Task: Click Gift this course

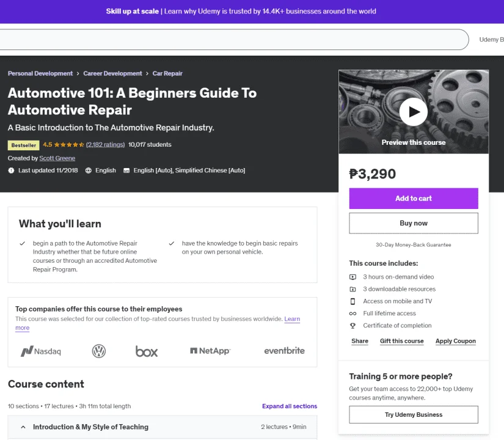Action: 401,341
